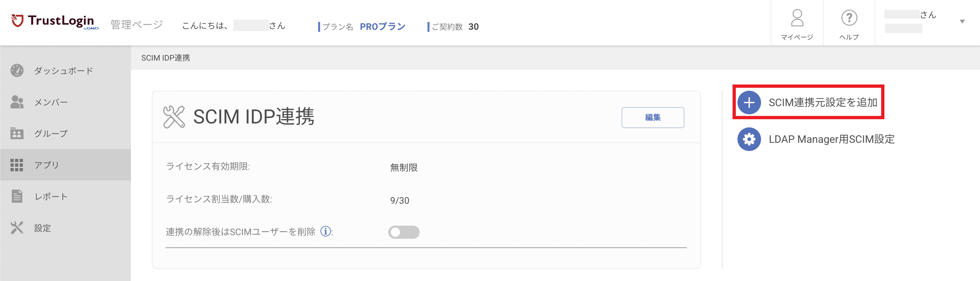The width and height of the screenshot is (980, 281).
Task: Click the blue plus icon for SCIM連携元設定
Action: click(x=749, y=103)
